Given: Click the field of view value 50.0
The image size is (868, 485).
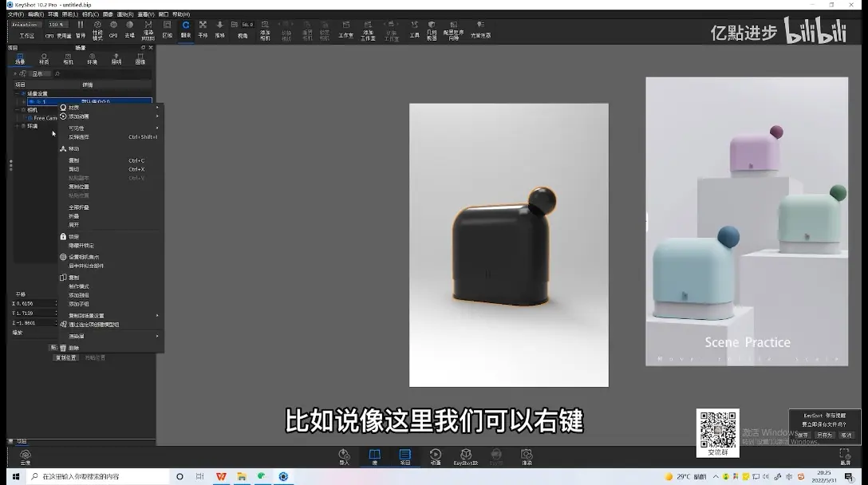Looking at the screenshot, I should pyautogui.click(x=247, y=25).
